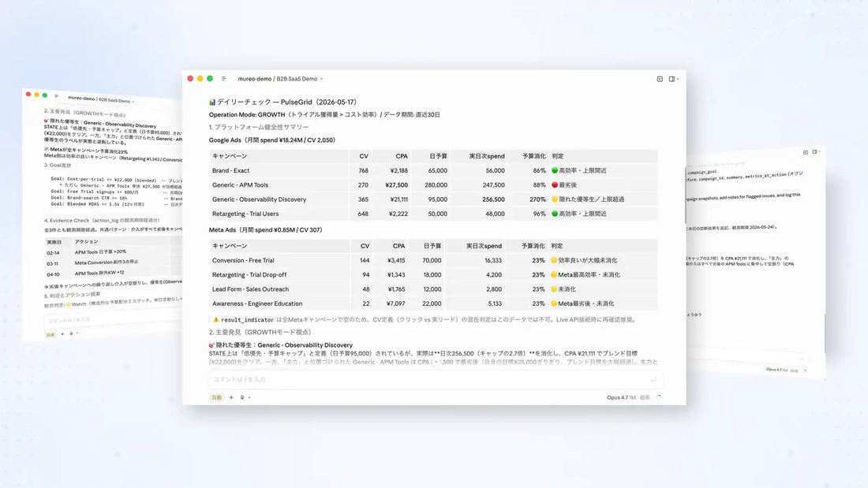Click 4. Evidence Check heading in left window
The height and width of the screenshot is (488, 868).
(101, 220)
